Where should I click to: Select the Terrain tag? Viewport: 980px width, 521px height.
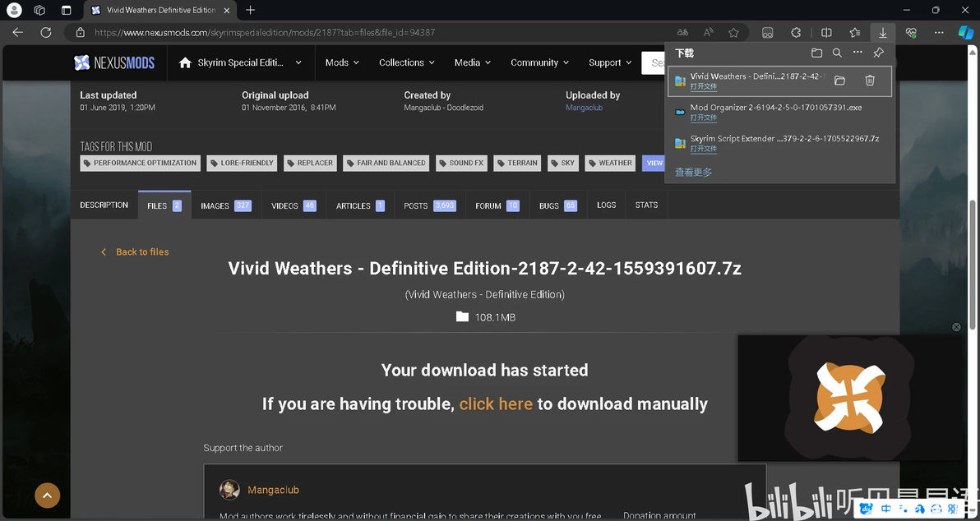(517, 163)
